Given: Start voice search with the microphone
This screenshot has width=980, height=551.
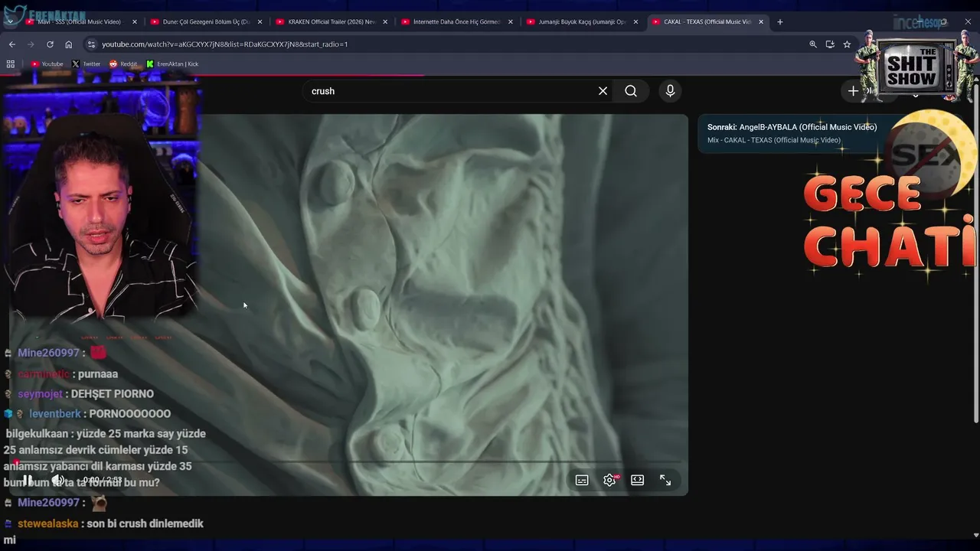Looking at the screenshot, I should pos(670,91).
